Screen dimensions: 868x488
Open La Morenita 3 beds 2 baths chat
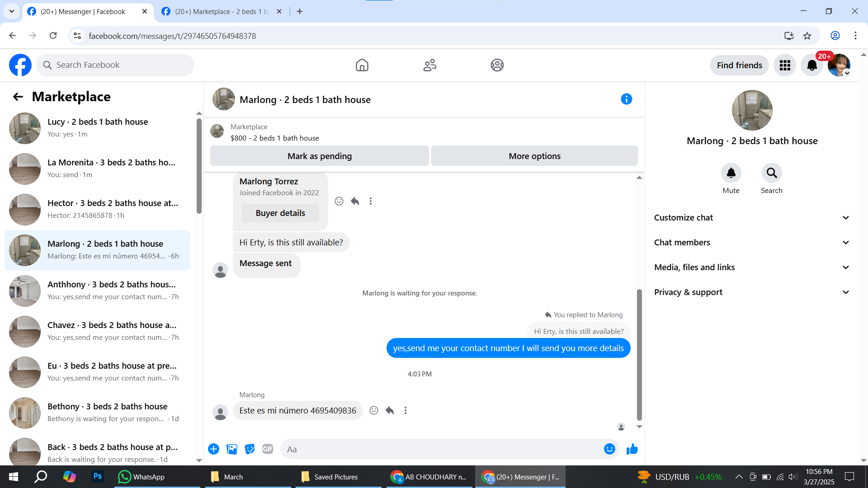(98, 169)
